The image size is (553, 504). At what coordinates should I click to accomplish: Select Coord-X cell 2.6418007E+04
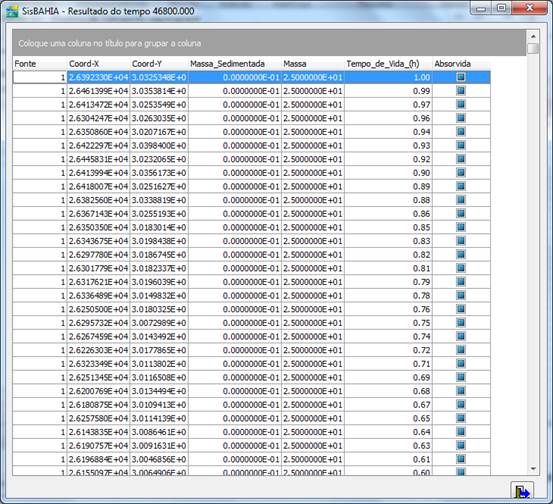pyautogui.click(x=98, y=187)
